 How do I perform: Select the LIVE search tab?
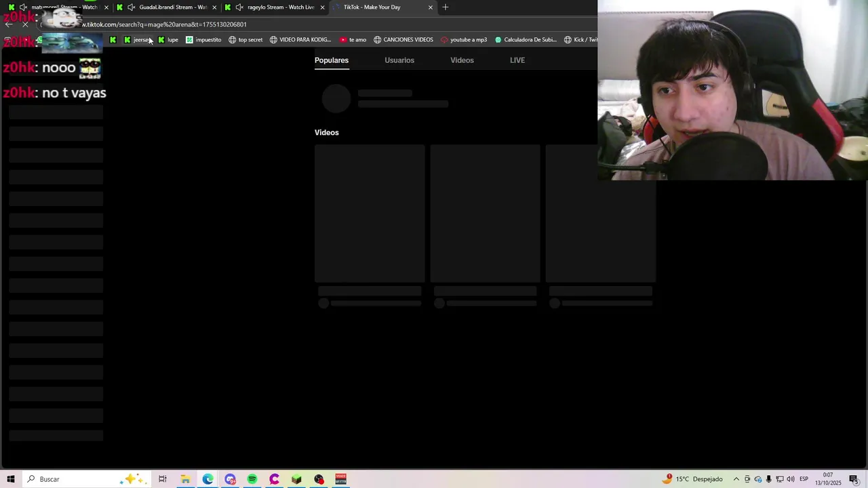point(517,60)
